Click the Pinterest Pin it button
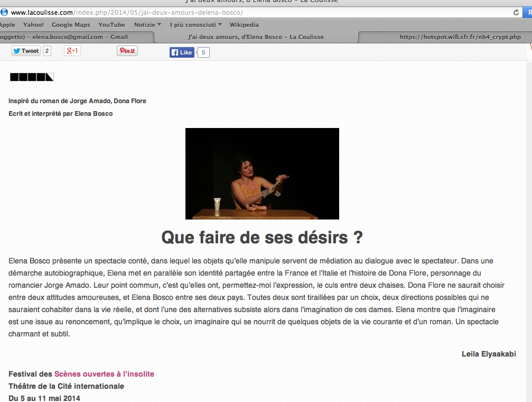Image resolution: width=532 pixels, height=402 pixels. tap(127, 51)
